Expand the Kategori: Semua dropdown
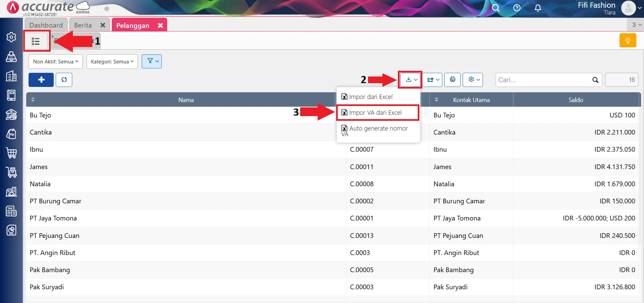This screenshot has height=303, width=644. (112, 62)
